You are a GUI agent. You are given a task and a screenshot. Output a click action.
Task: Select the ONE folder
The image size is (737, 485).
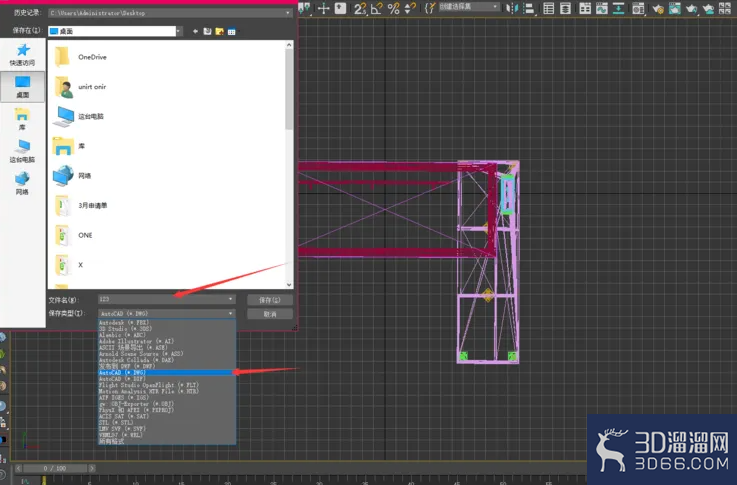[x=73, y=235]
